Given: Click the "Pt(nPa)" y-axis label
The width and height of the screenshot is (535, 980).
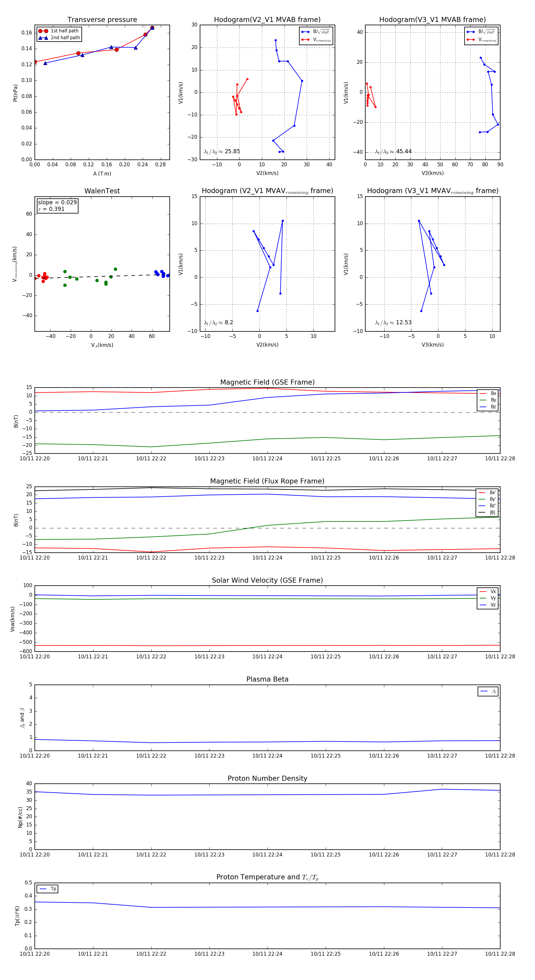Looking at the screenshot, I should pos(15,93).
